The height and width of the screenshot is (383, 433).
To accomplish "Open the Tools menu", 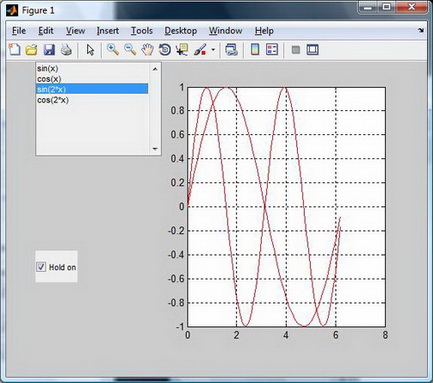I will 142,31.
